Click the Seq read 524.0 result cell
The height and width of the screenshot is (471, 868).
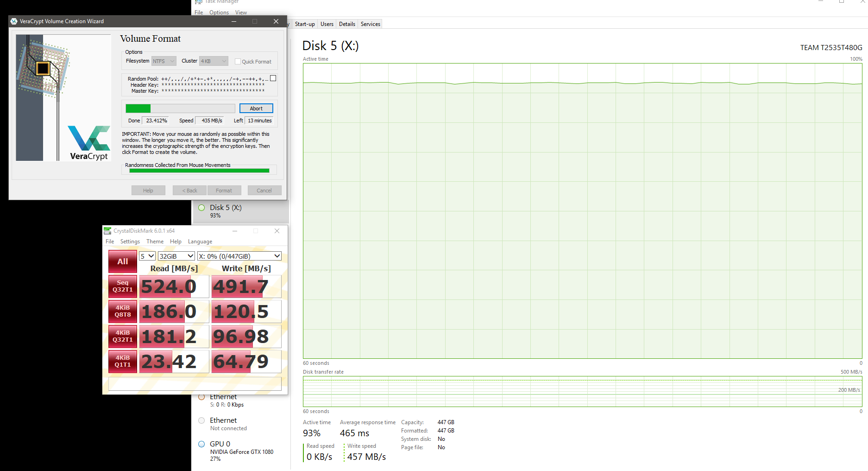tap(174, 286)
